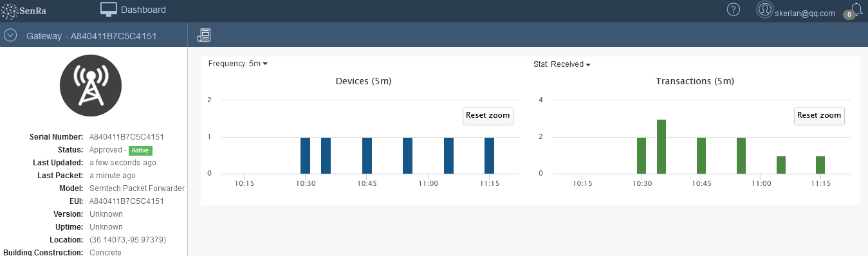Viewport: 868px width, 256px height.
Task: Open the notifications bell icon
Action: (x=856, y=9)
